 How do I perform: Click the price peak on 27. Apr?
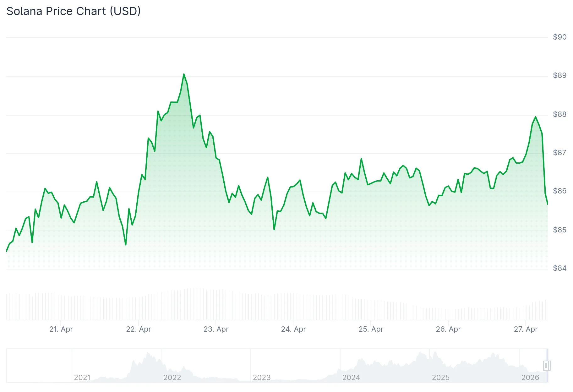click(535, 117)
